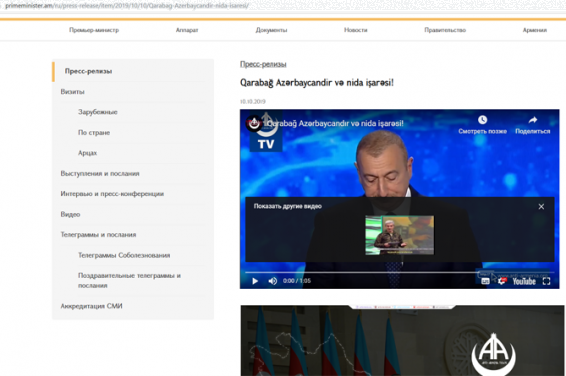Viewport: 566px width, 376px height.
Task: Select Визиты in the sidebar
Action: point(72,92)
